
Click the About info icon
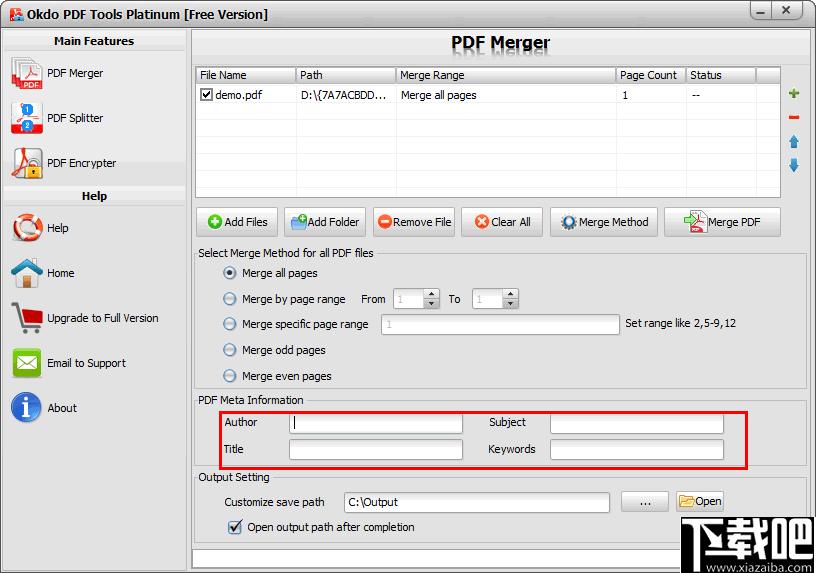26,408
